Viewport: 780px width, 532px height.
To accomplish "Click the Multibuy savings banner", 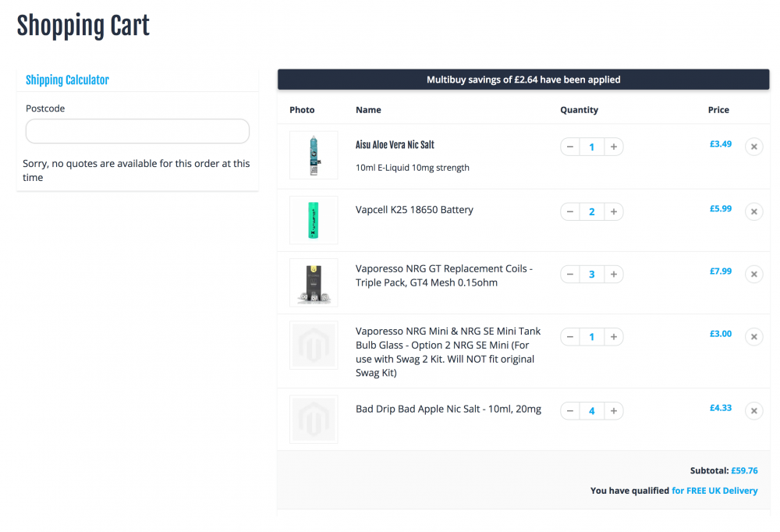I will [523, 80].
